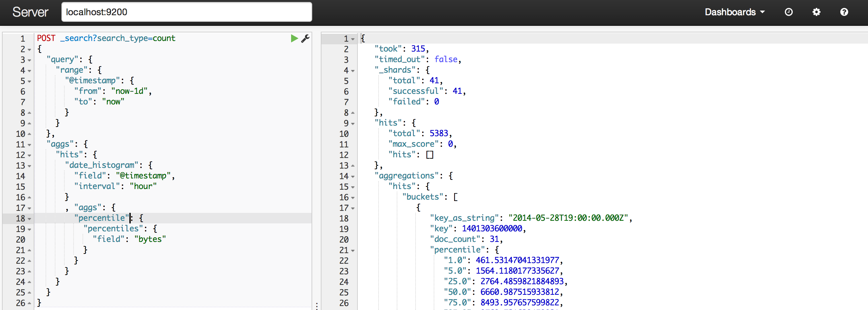Fold the nested "aggs" block on request line 17
The width and height of the screenshot is (868, 310).
[x=29, y=209]
